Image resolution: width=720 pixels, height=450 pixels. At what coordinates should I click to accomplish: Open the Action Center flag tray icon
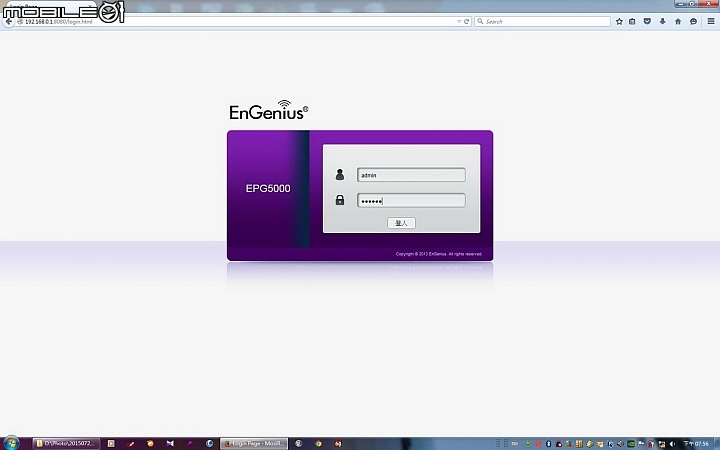(641, 444)
